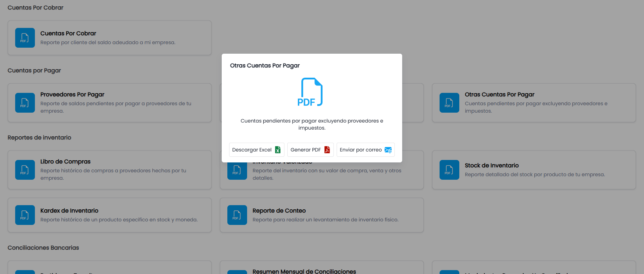Click 'Reporte detallado del stock por producto' text
The width and height of the screenshot is (644, 274).
(535, 174)
